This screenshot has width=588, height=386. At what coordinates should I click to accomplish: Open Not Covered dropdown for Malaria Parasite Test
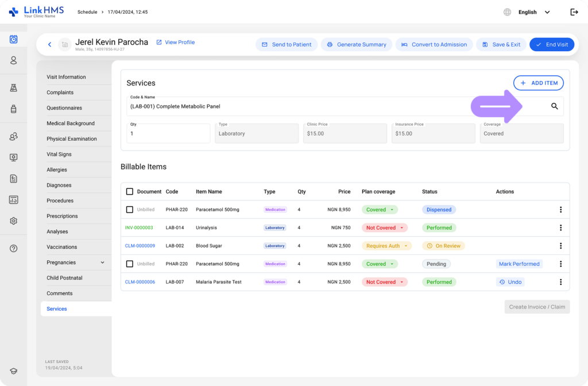[384, 281]
